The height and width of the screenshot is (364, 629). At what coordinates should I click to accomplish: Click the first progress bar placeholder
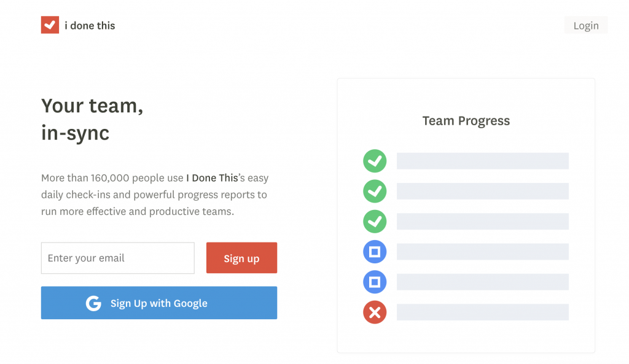pos(482,161)
